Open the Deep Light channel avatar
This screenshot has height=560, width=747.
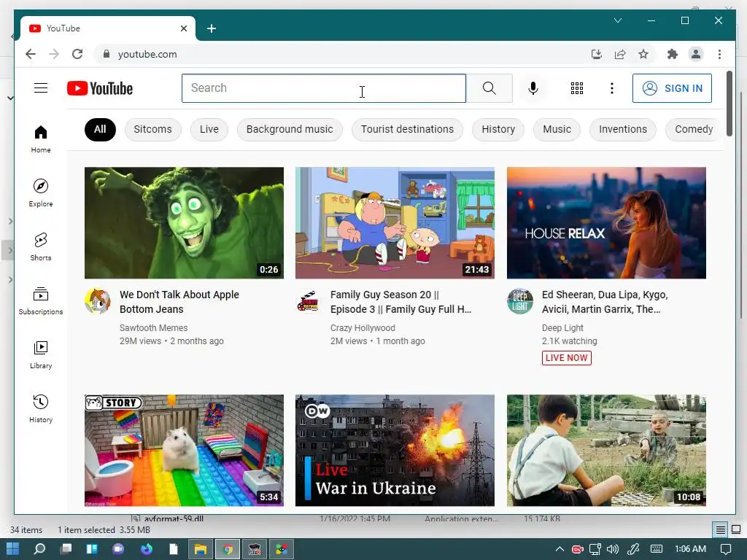click(x=519, y=301)
